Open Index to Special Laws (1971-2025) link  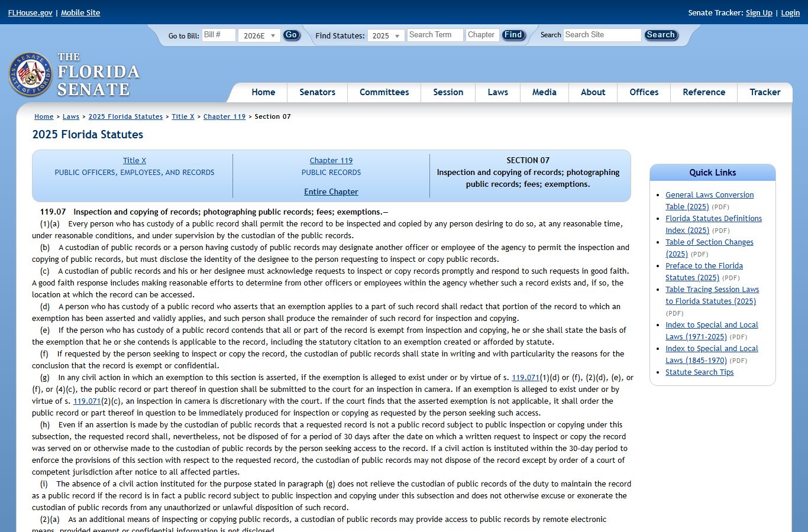click(712, 331)
